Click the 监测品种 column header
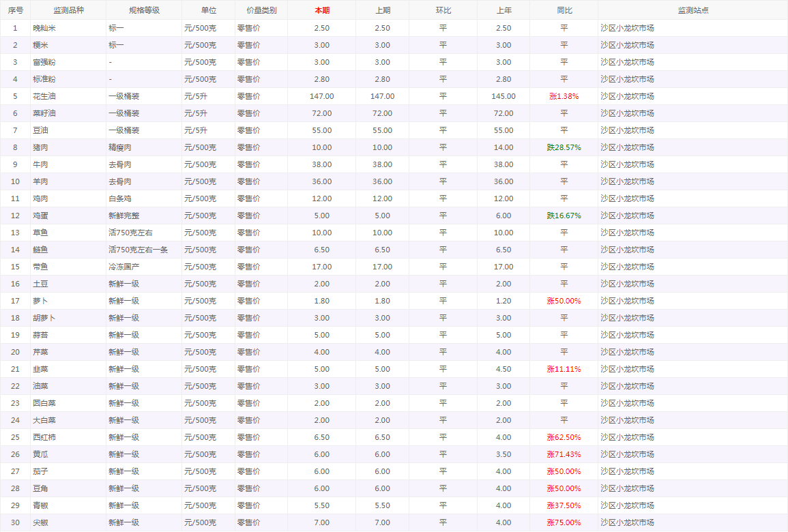 pyautogui.click(x=68, y=10)
